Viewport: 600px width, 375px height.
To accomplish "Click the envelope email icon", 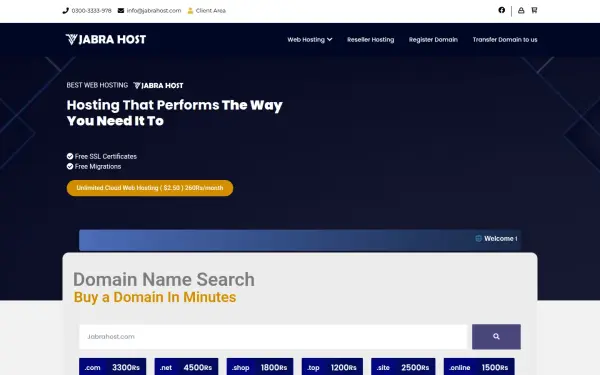I will pyautogui.click(x=121, y=11).
